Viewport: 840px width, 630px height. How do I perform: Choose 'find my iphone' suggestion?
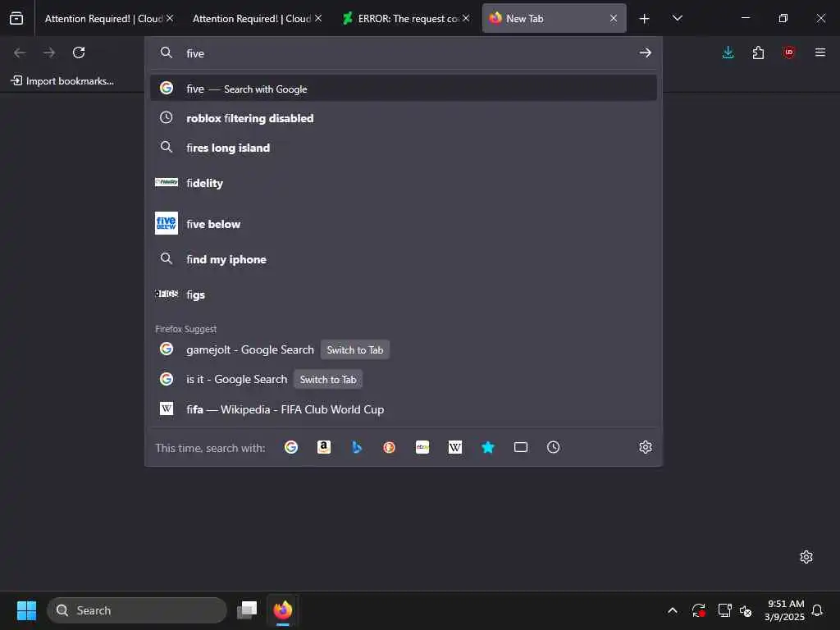pos(404,259)
